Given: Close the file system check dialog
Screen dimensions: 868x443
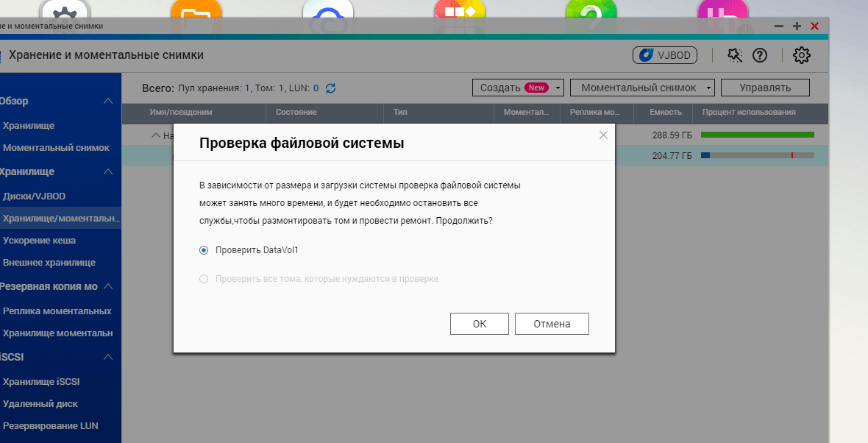Looking at the screenshot, I should 603,135.
